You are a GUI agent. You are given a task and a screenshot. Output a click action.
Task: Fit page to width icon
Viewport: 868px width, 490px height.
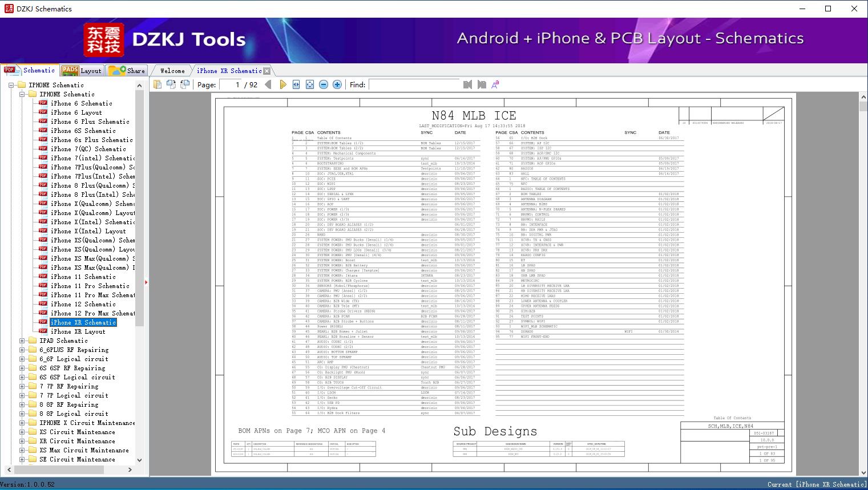pos(296,84)
